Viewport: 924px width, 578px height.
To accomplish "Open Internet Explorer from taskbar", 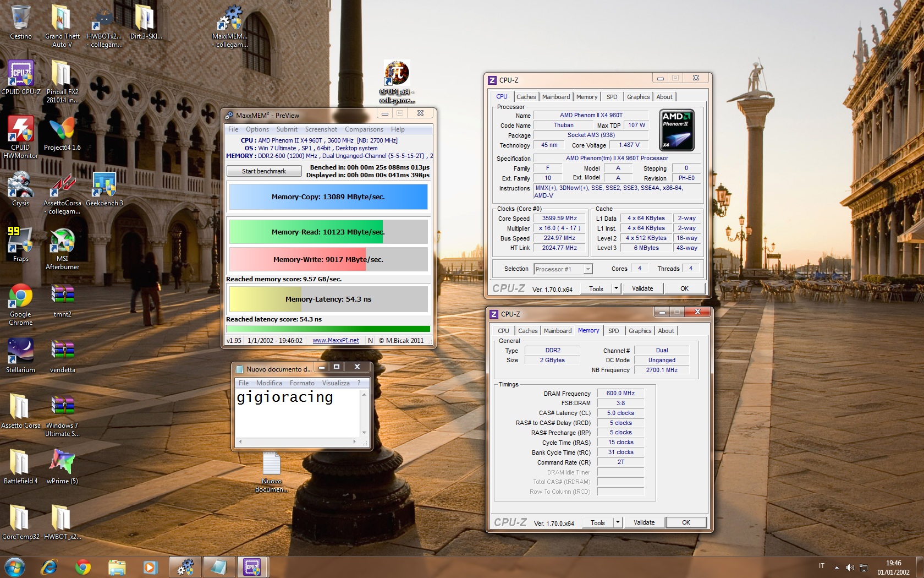I will click(49, 567).
